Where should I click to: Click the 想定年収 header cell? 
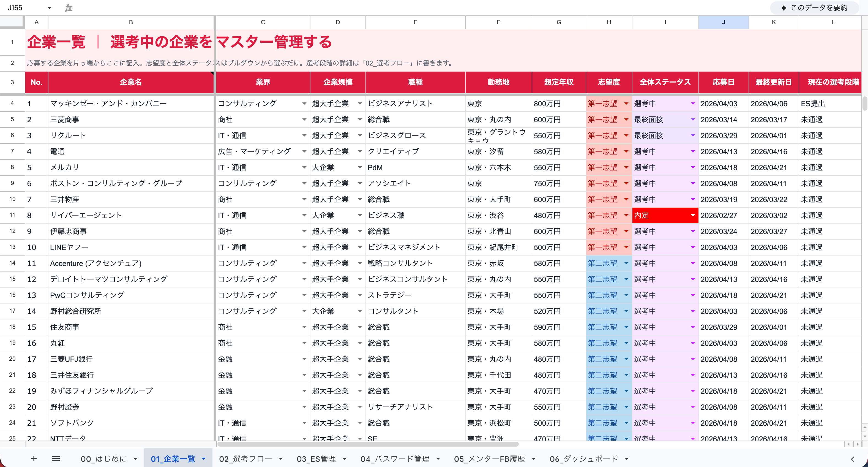559,82
